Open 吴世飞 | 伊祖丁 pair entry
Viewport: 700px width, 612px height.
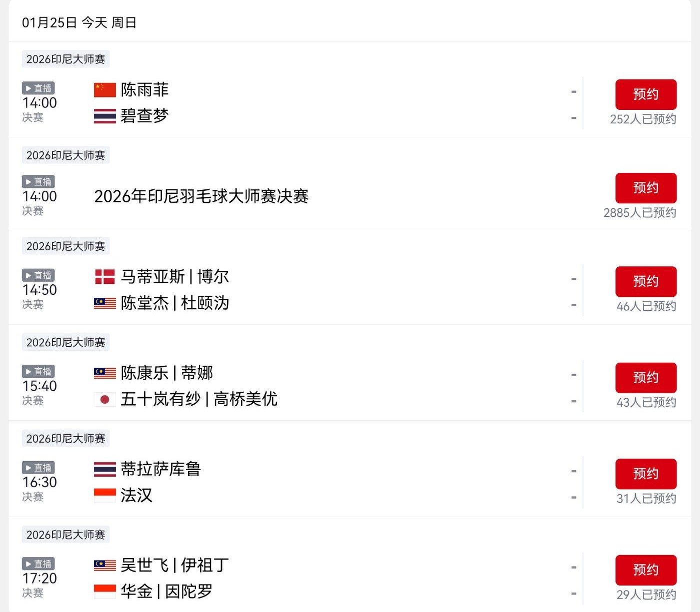click(x=174, y=565)
